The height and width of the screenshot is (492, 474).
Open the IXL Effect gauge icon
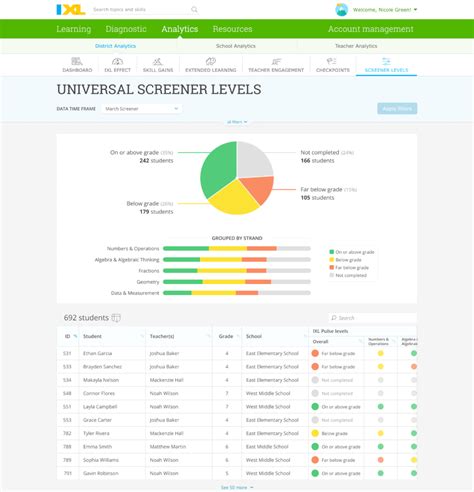tap(117, 61)
